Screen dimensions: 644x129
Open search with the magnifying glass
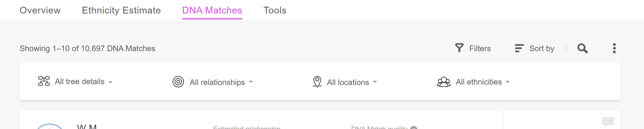point(582,48)
